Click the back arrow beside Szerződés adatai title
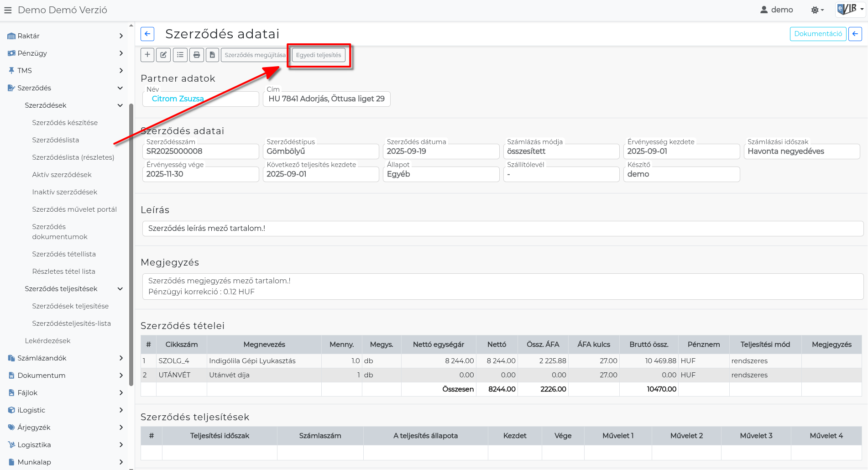This screenshot has height=470, width=868. pos(147,34)
